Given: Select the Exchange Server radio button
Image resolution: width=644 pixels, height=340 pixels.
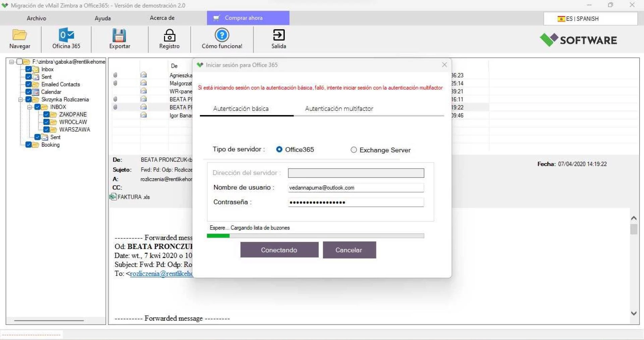Looking at the screenshot, I should (354, 150).
